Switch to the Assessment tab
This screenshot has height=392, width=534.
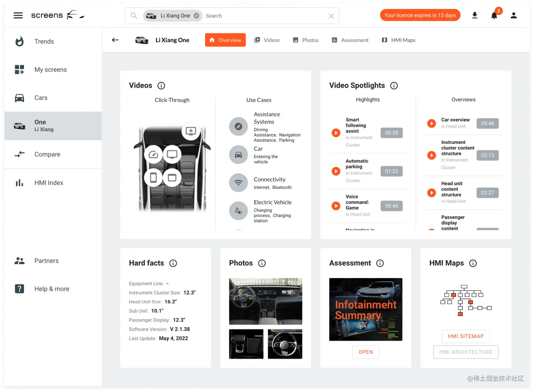tap(350, 40)
